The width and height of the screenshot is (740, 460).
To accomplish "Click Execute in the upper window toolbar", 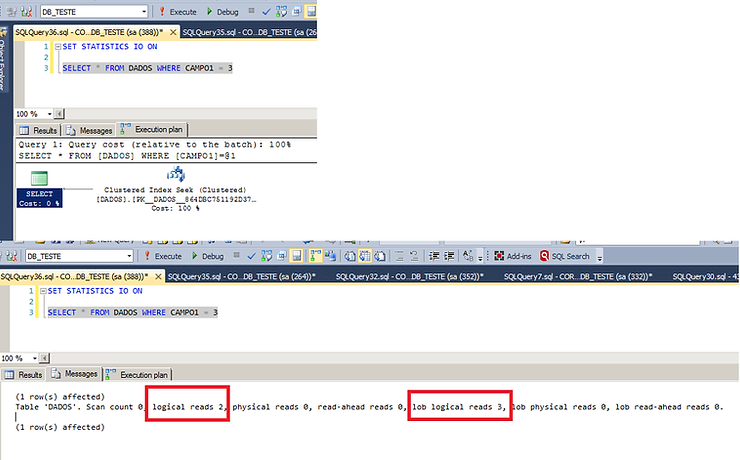I will 177,12.
